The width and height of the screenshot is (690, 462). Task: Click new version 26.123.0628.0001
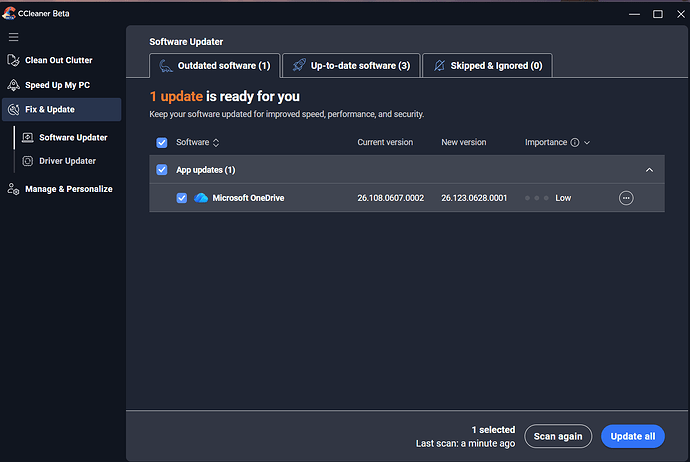coord(474,198)
